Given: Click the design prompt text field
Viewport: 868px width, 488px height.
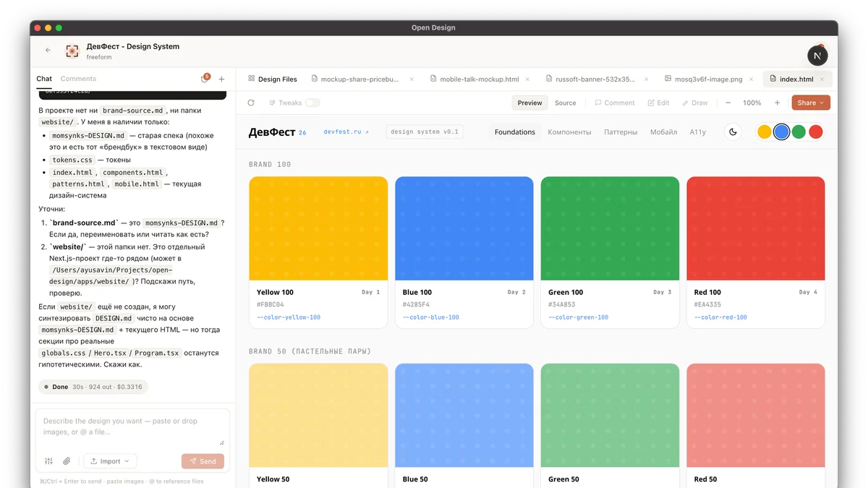Looking at the screenshot, I should click(x=132, y=429).
